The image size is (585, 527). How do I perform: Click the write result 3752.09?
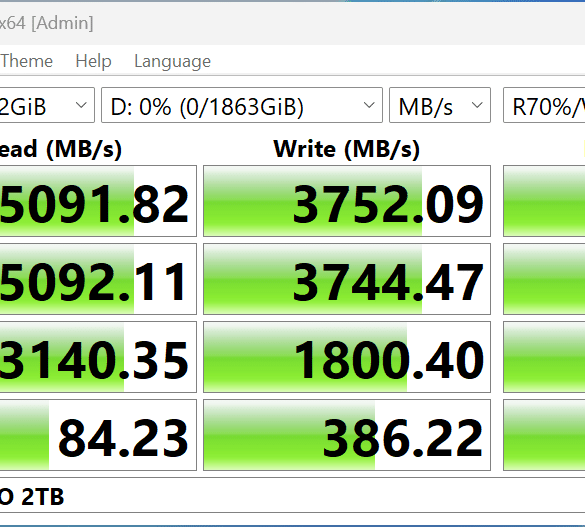click(347, 201)
